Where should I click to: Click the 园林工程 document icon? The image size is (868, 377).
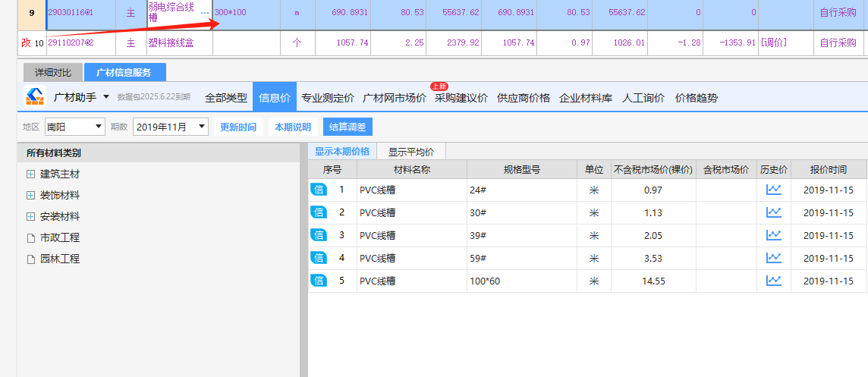pyautogui.click(x=30, y=259)
